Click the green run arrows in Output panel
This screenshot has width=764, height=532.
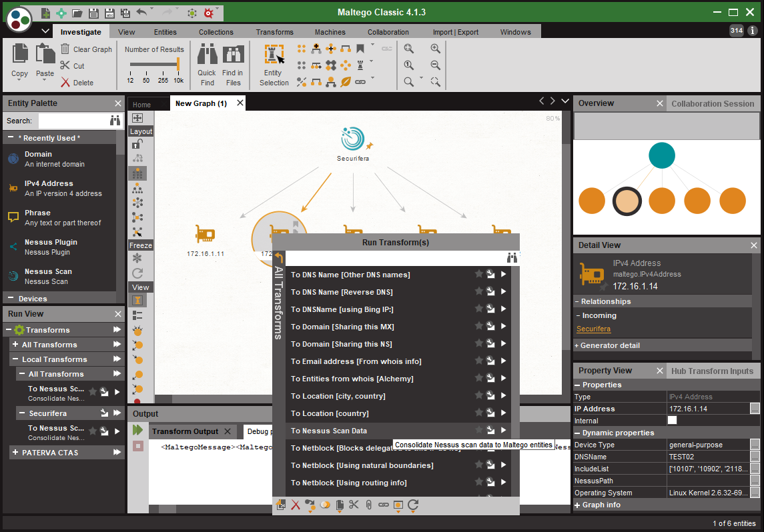pos(138,430)
